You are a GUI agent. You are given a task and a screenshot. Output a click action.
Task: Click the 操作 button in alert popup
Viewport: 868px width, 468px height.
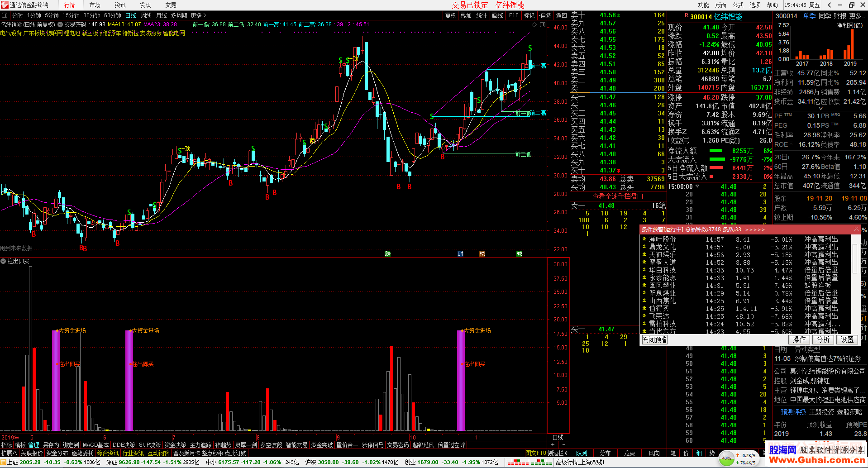coord(799,339)
